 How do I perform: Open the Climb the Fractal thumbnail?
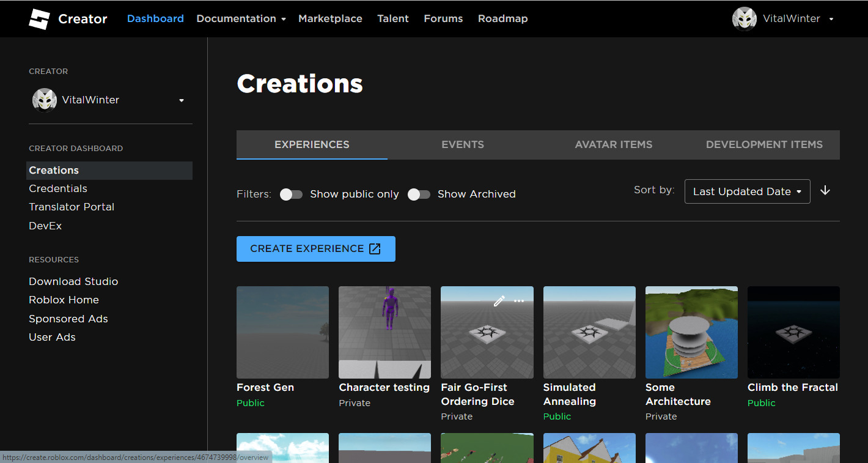(793, 333)
